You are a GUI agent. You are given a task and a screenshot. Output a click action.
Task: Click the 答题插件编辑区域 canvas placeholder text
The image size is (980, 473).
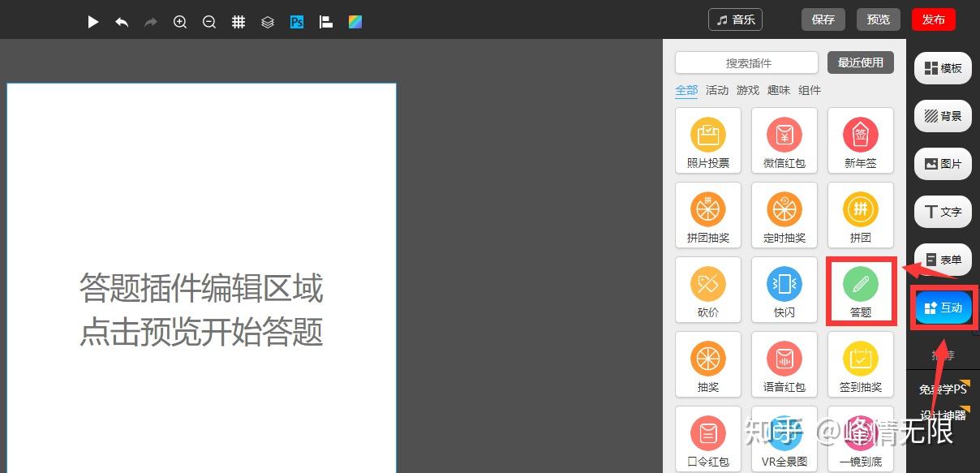201,288
